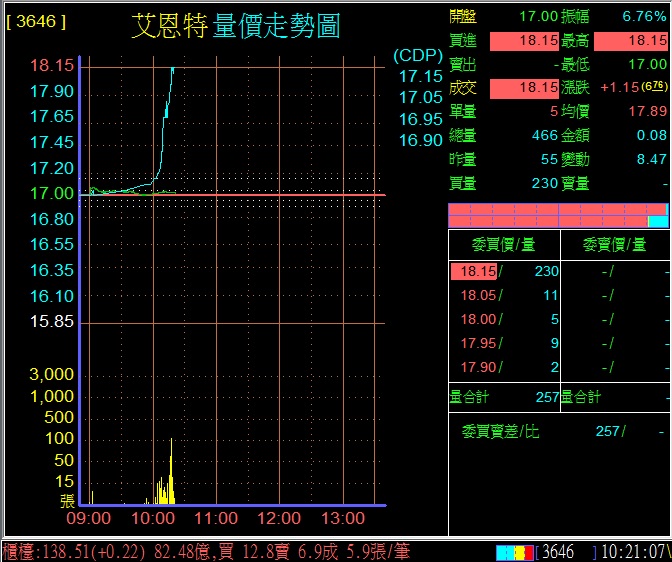Click the 漲跌 value +1.15
The height and width of the screenshot is (562, 672).
click(620, 87)
